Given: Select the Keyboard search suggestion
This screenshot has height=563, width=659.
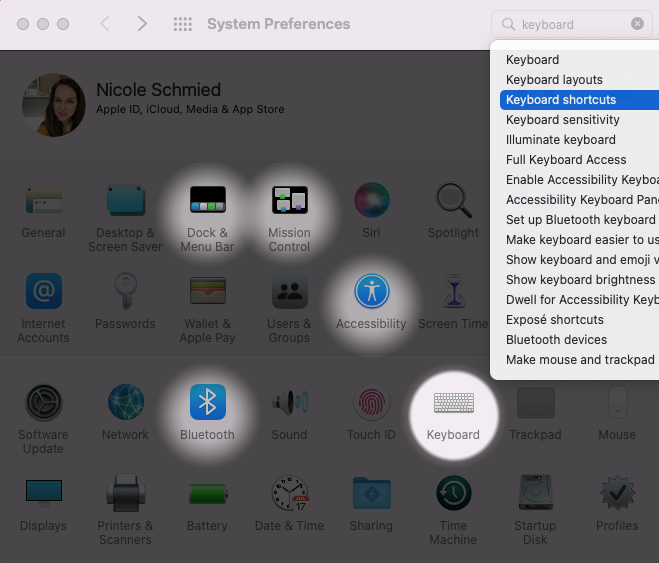Looking at the screenshot, I should (580, 60).
